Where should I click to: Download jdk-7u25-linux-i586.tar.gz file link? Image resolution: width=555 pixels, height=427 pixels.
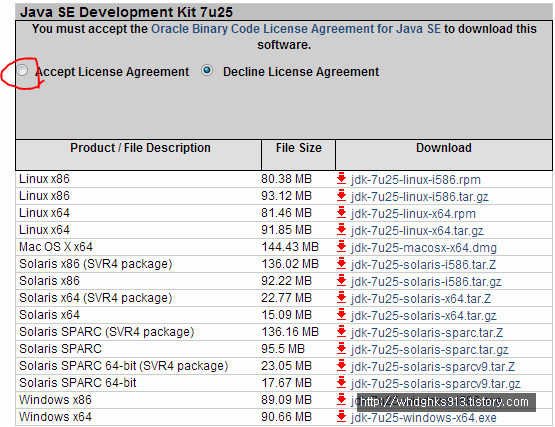pyautogui.click(x=419, y=197)
